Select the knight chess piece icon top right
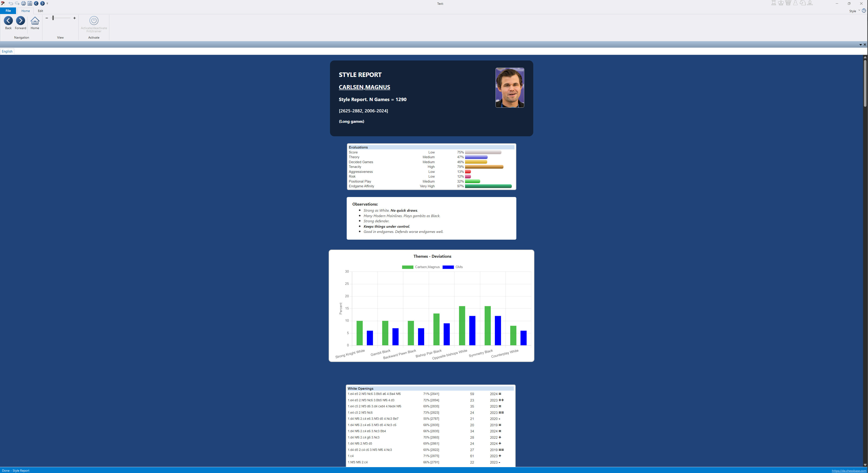868x473 pixels. click(803, 3)
